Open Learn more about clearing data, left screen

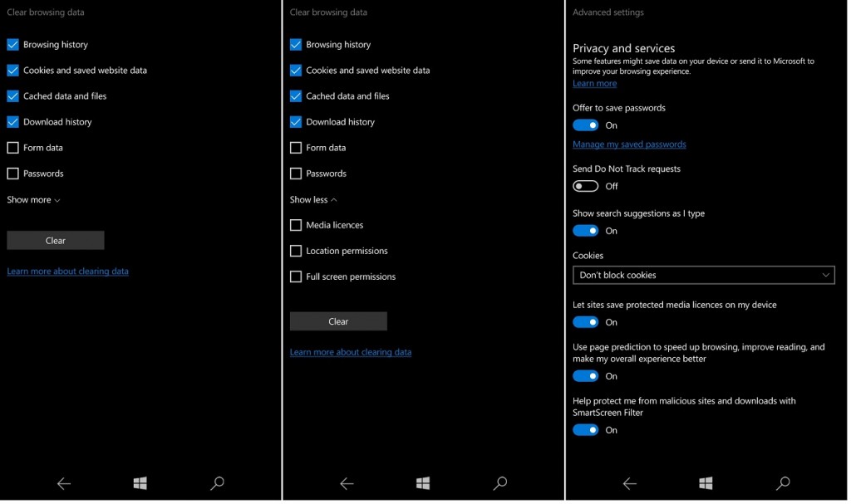click(x=68, y=272)
